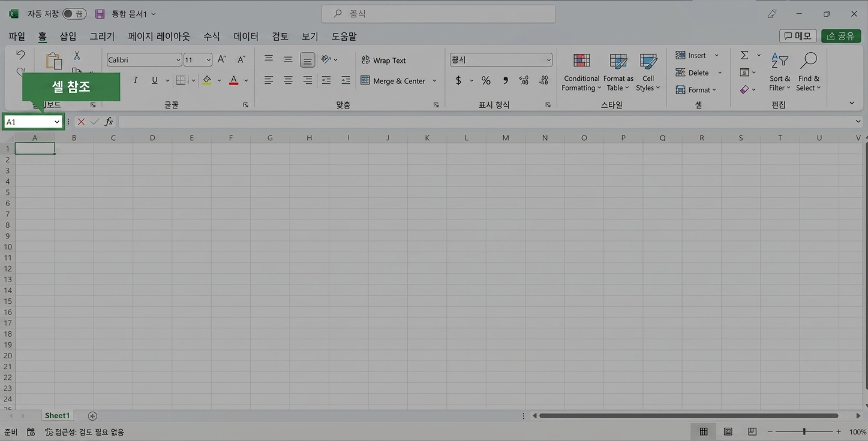This screenshot has height=441, width=868.
Task: Click the Borders icon
Action: coord(181,80)
